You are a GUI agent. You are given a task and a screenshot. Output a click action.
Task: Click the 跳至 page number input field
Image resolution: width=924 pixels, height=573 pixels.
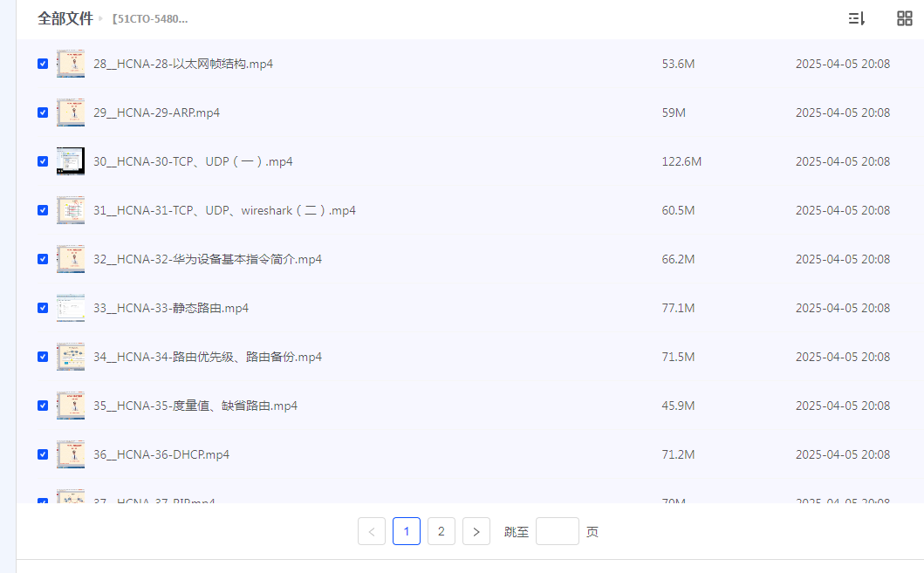pos(557,531)
